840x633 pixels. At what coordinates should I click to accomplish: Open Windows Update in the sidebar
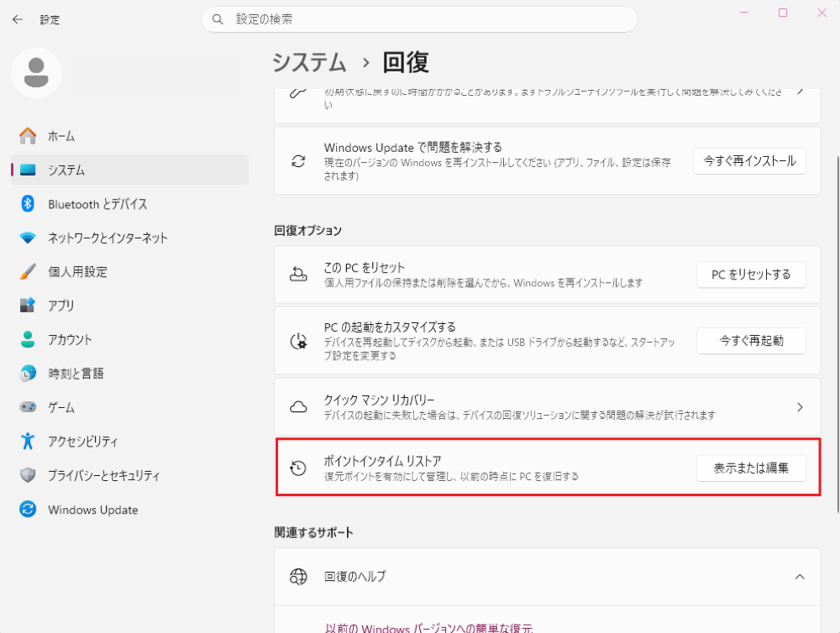click(129, 509)
